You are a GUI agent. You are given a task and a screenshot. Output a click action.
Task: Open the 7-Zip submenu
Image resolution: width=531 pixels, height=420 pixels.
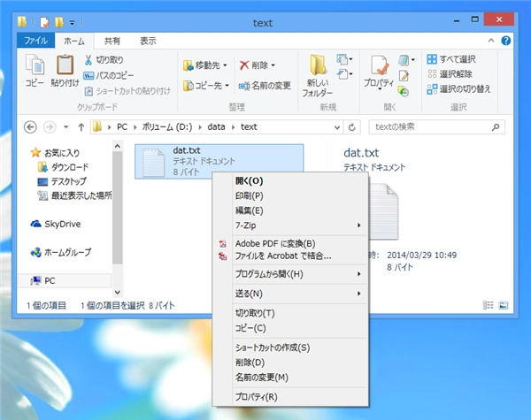tap(292, 225)
